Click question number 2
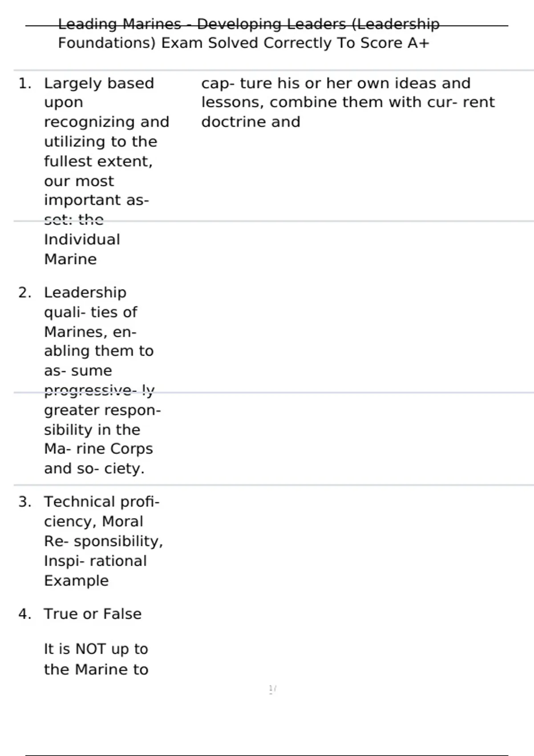 click(25, 293)
